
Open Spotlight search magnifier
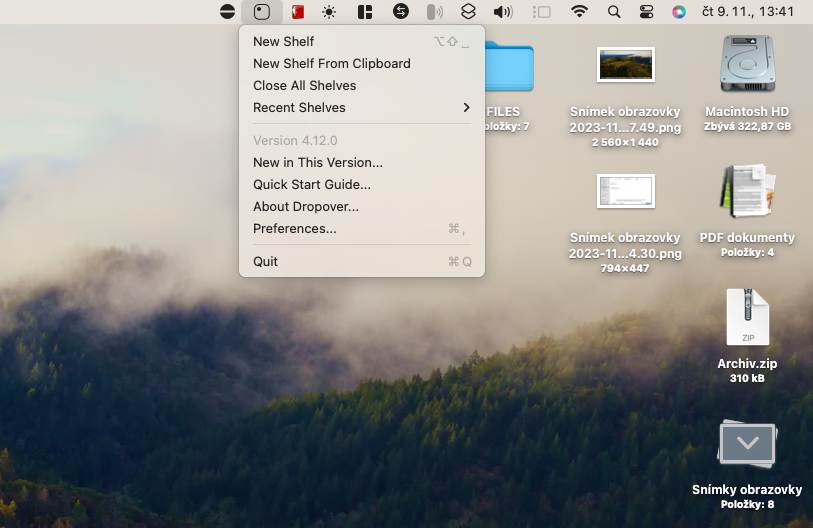click(x=614, y=11)
